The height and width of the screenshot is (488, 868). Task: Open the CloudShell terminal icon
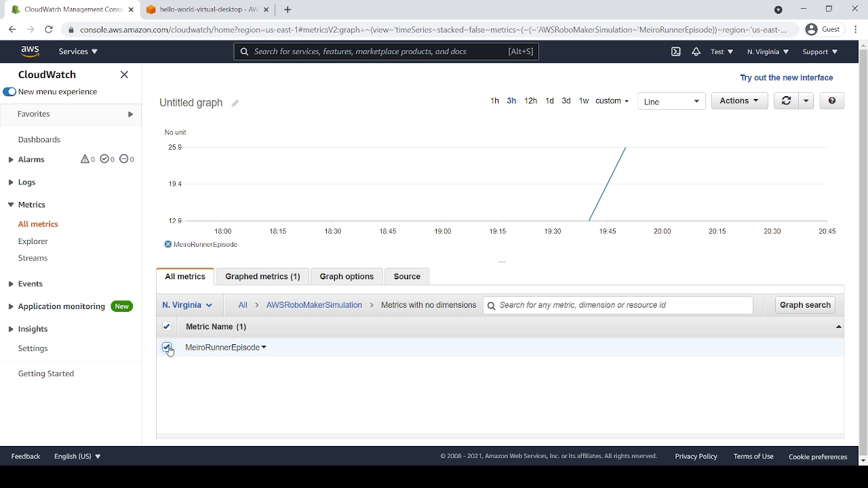[675, 52]
